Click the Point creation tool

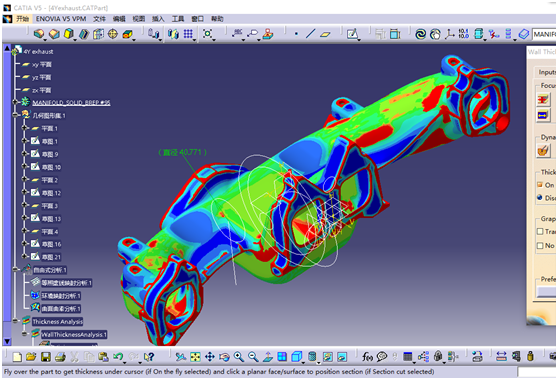pos(296,34)
